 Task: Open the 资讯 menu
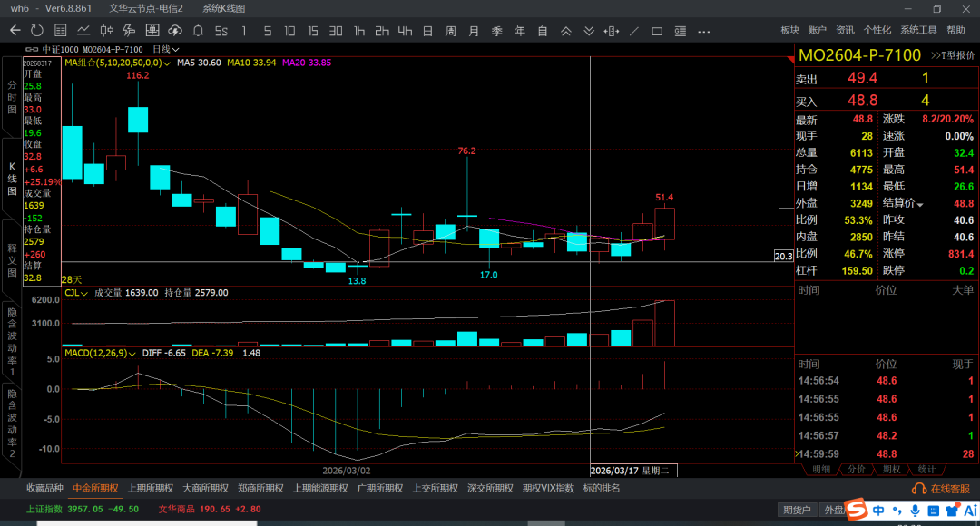pos(845,30)
